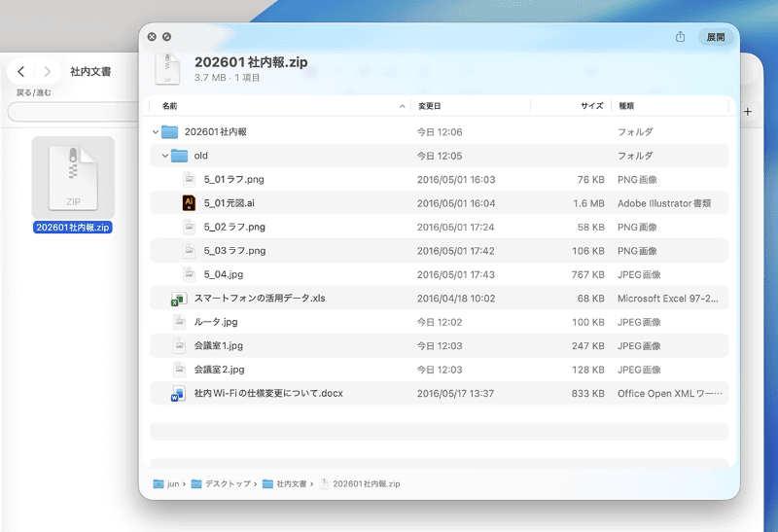Click the Word icon of 社内Wi-Fiの仕様変更について.docx

coord(179,394)
